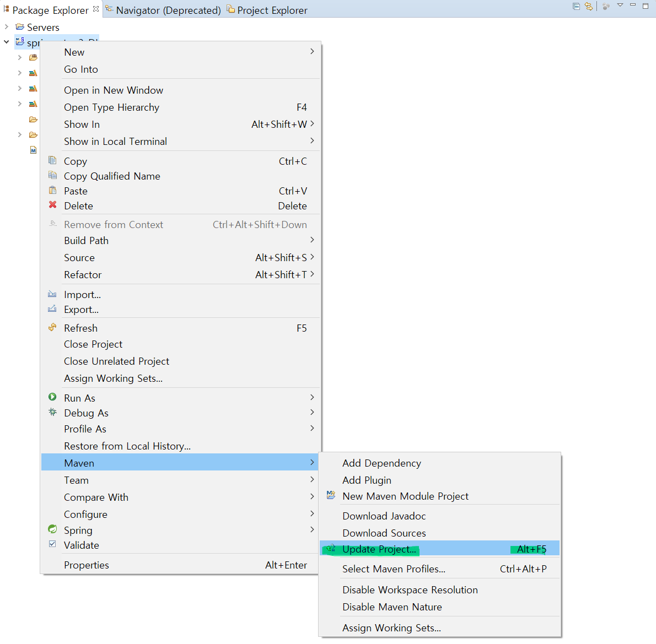Image resolution: width=656 pixels, height=644 pixels.
Task: Choose Add Plugin in Maven submenu
Action: (x=440, y=480)
